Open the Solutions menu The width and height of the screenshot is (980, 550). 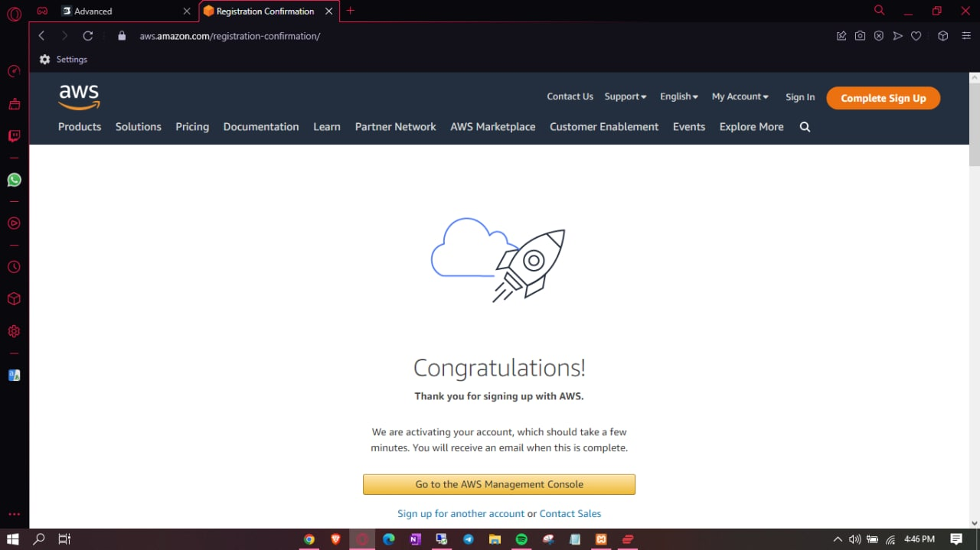[x=139, y=127]
